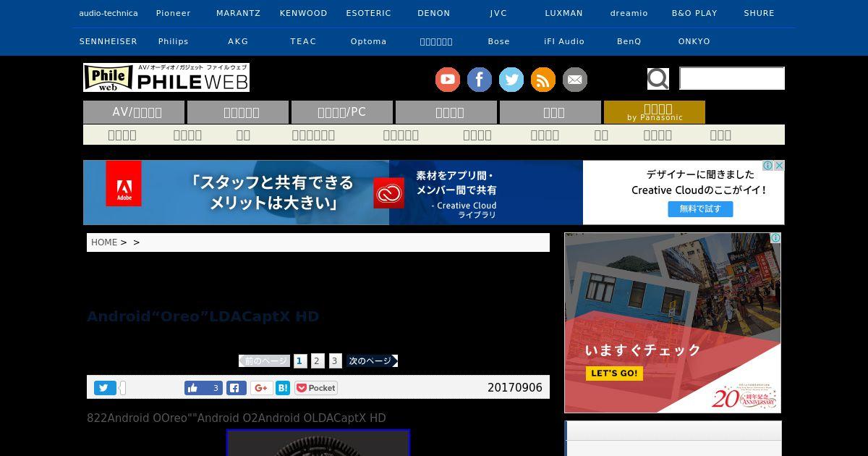Open the TEAC brand link
Image resolution: width=868 pixels, height=456 pixels.
pyautogui.click(x=304, y=41)
